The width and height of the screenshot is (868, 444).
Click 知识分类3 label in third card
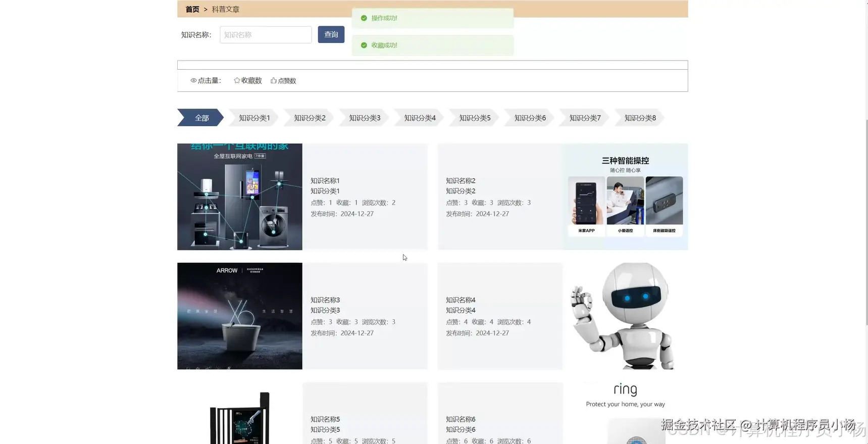pos(325,310)
